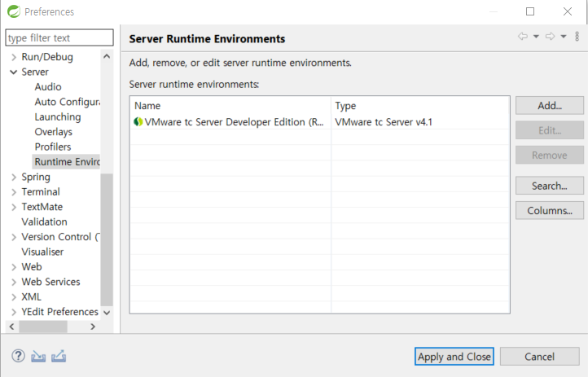
Task: Click the tree horizontal scrollbar thumb
Action: (43, 327)
